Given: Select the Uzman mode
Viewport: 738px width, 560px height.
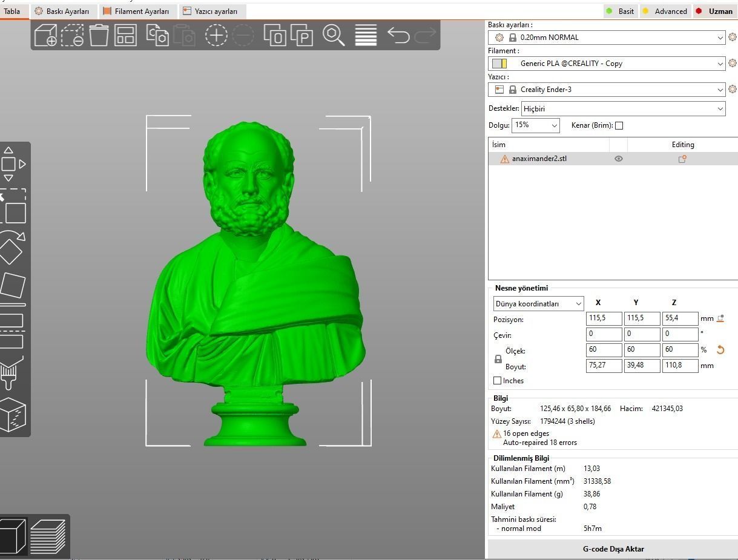Looking at the screenshot, I should pos(714,11).
